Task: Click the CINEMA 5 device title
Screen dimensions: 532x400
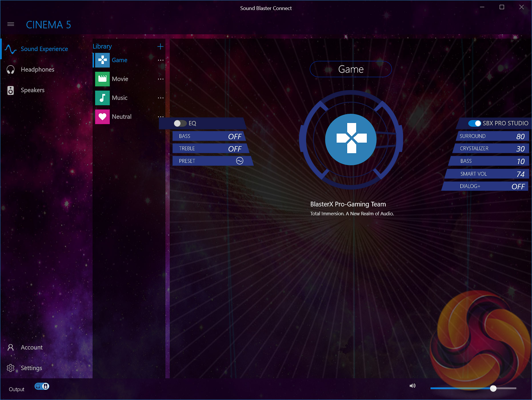Action: tap(49, 25)
